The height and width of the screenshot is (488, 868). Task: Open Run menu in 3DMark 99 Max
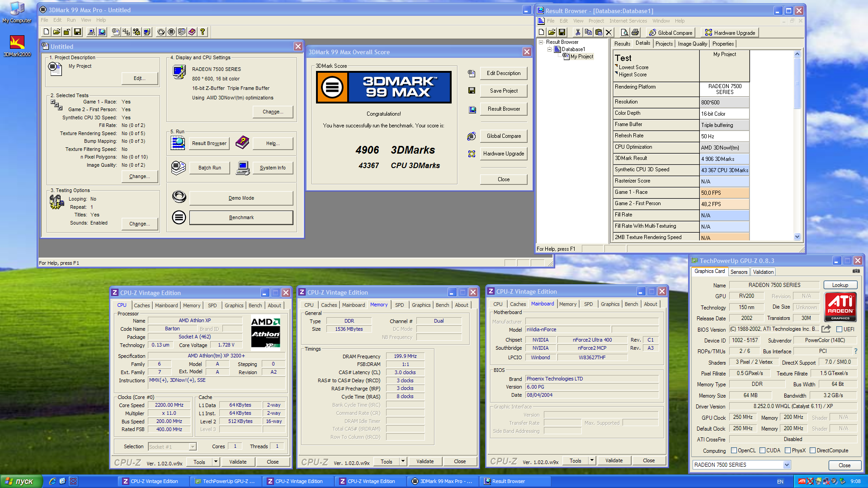tap(71, 20)
